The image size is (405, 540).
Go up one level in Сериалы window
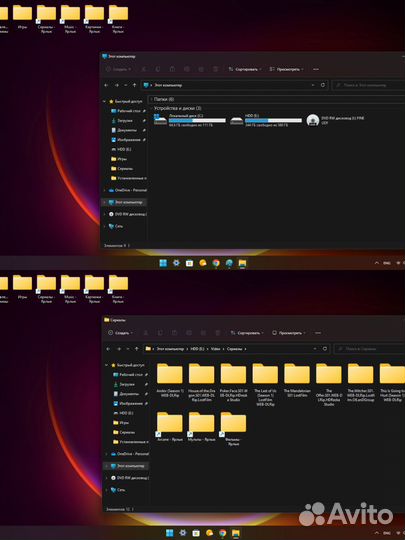pyautogui.click(x=137, y=349)
